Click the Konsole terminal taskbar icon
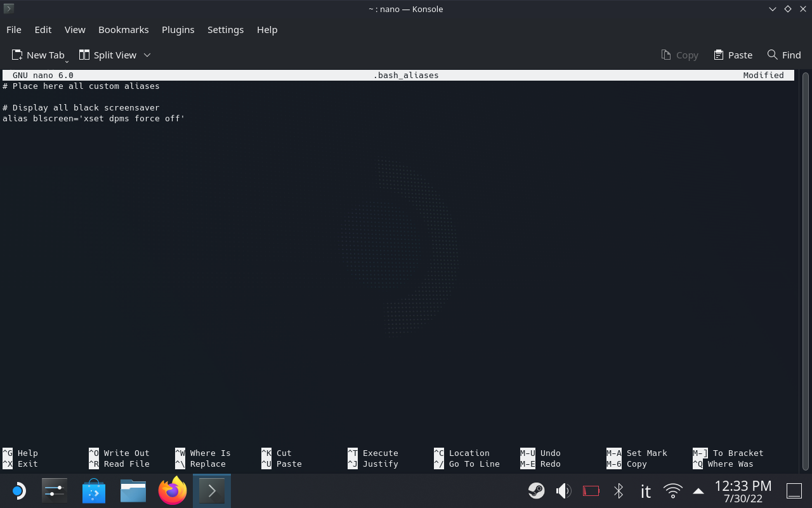This screenshot has height=508, width=812. click(x=212, y=491)
